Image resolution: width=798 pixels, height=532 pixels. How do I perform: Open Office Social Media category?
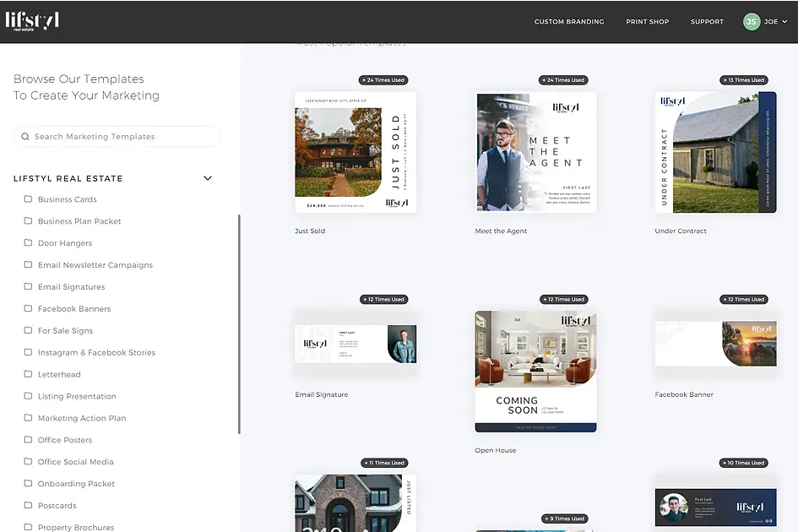76,462
